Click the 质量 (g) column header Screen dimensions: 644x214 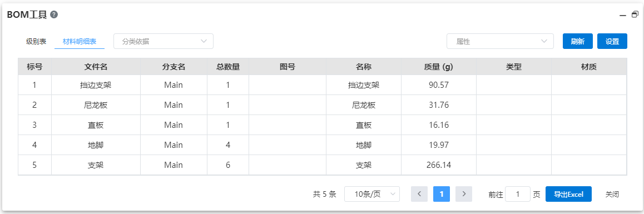tap(439, 67)
